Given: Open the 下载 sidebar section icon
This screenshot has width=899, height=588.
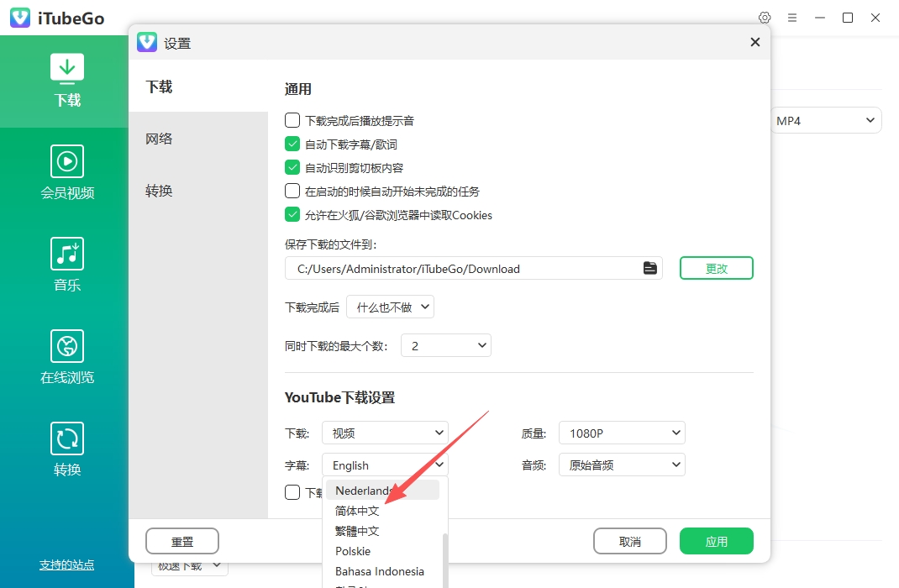Looking at the screenshot, I should pos(67,68).
